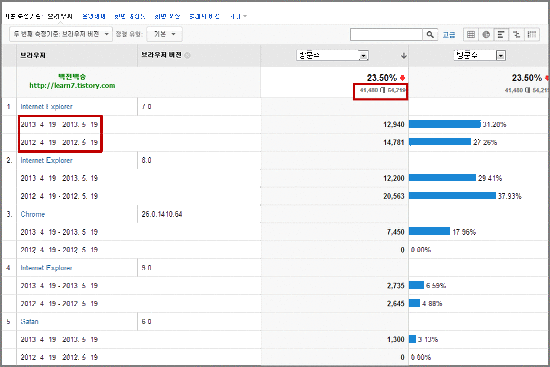Switch to the pivot table view icon
550x367 pixels.
(532, 34)
